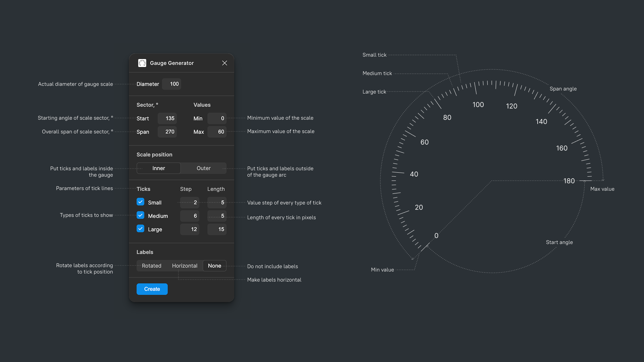Edit the Max value field

(x=217, y=132)
